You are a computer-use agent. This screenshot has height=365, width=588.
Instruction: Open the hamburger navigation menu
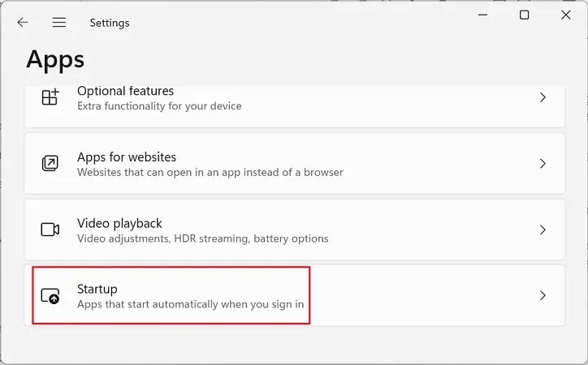pos(58,23)
